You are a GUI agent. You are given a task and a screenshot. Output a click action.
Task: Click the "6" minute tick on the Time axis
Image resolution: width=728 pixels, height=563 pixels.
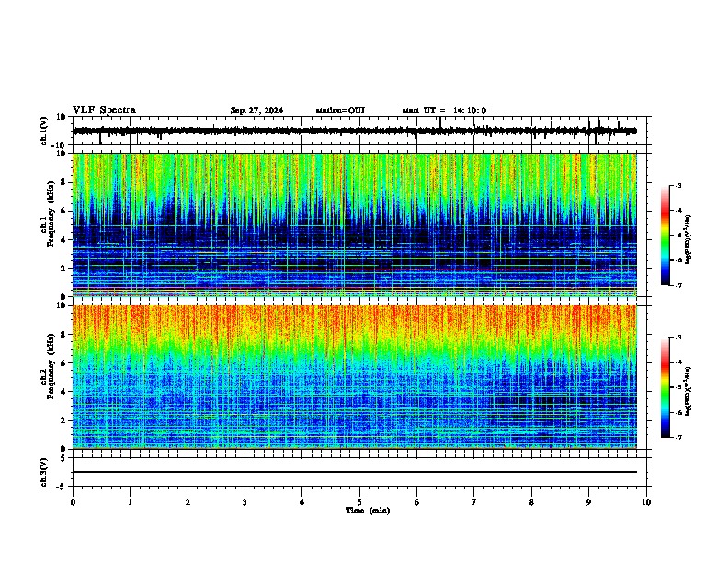(417, 502)
